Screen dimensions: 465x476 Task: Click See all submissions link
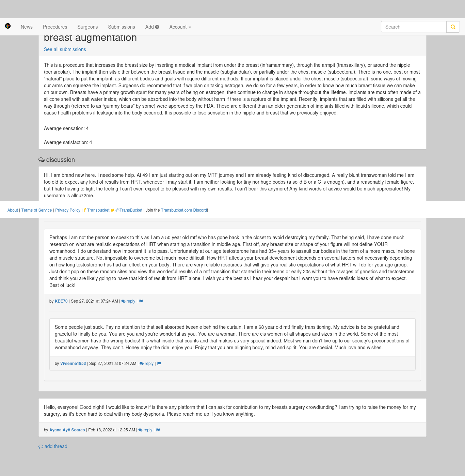click(65, 49)
